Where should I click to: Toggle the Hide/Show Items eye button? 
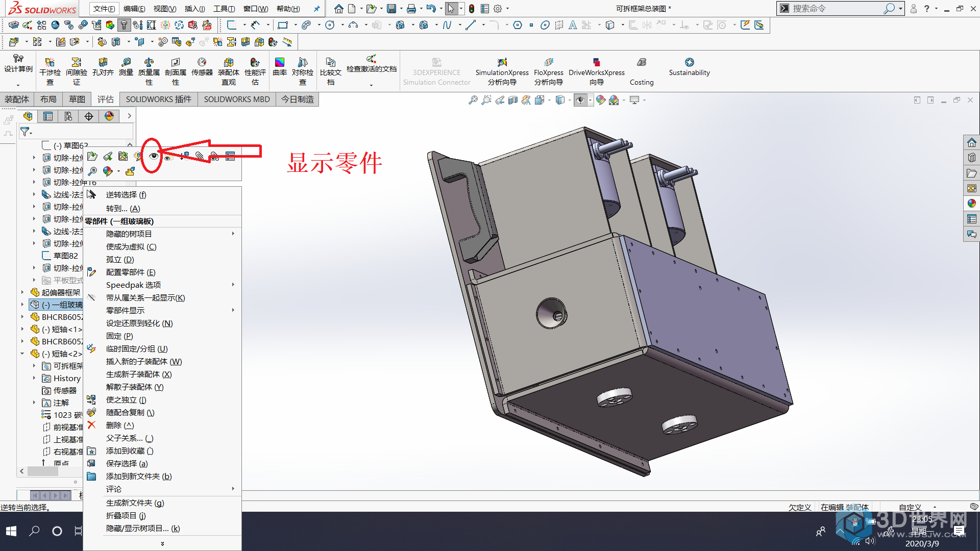click(580, 101)
